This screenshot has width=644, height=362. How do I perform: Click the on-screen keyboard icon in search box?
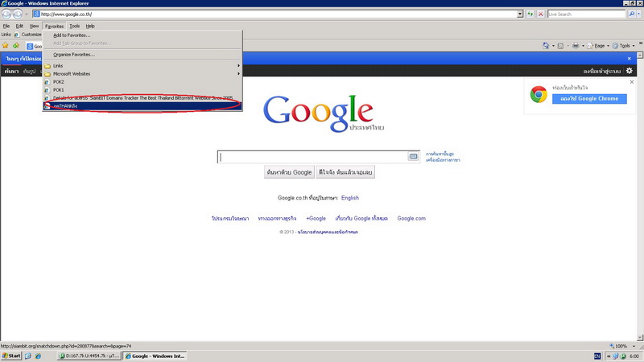tap(413, 156)
